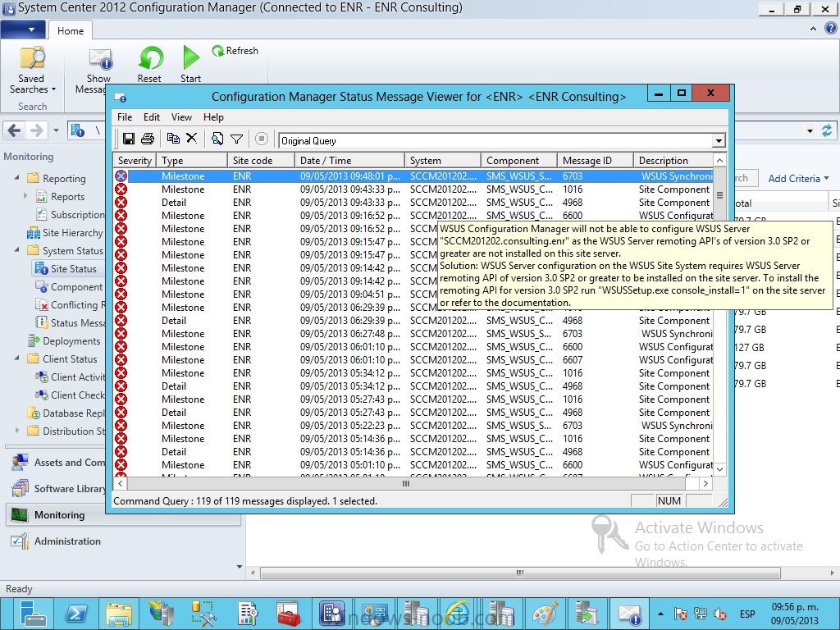This screenshot has width=840, height=630.
Task: Select the Home ribbon tab
Action: (x=71, y=30)
